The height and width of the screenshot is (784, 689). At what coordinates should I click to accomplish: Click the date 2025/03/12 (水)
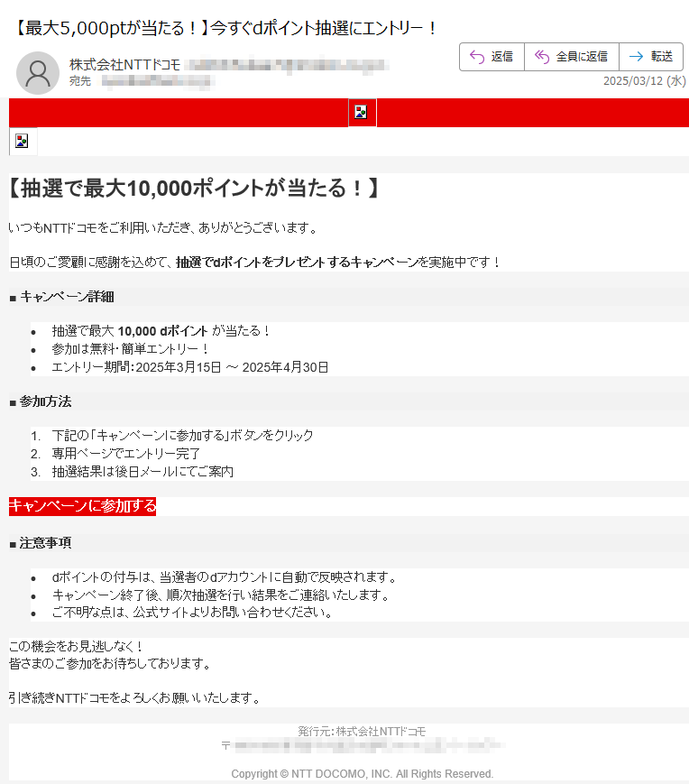tap(645, 81)
